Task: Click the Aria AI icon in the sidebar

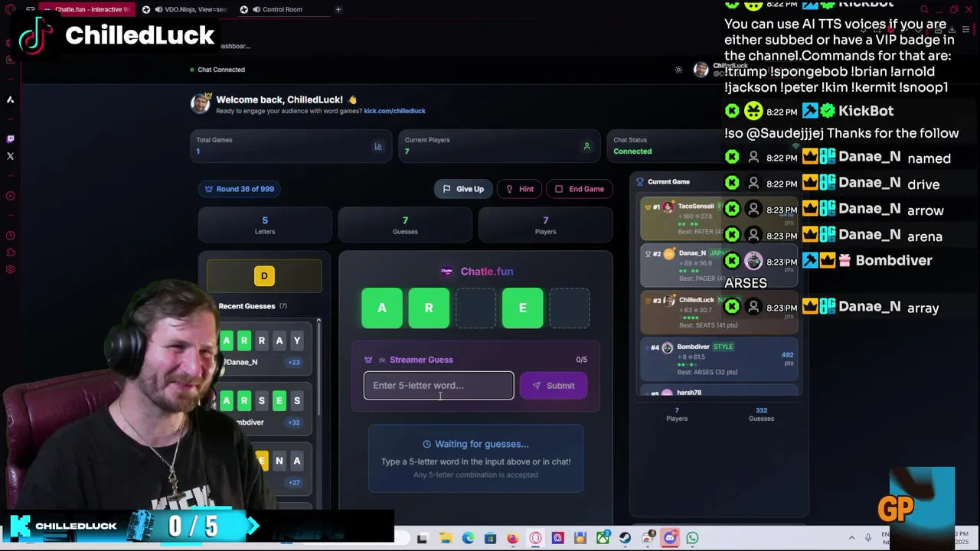Action: pos(10,99)
